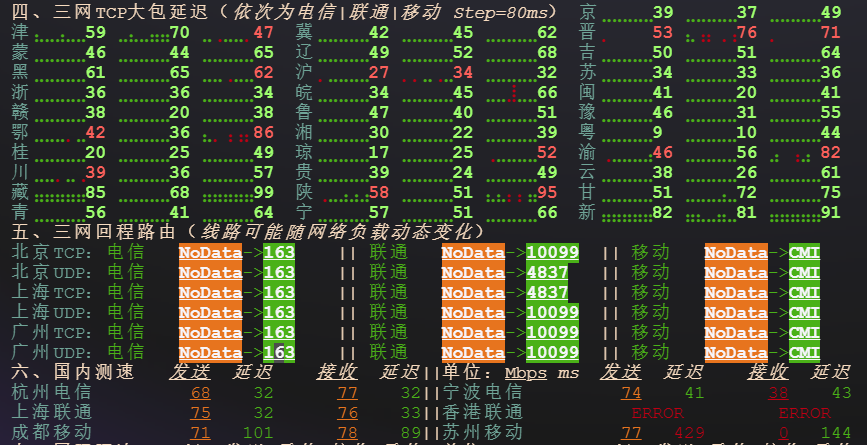Click first ERROR in 香港联通 row
This screenshot has width=867, height=445.
pyautogui.click(x=657, y=413)
